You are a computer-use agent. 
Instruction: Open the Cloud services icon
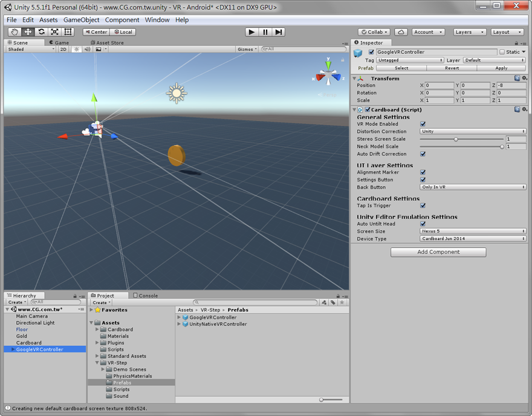coord(401,32)
